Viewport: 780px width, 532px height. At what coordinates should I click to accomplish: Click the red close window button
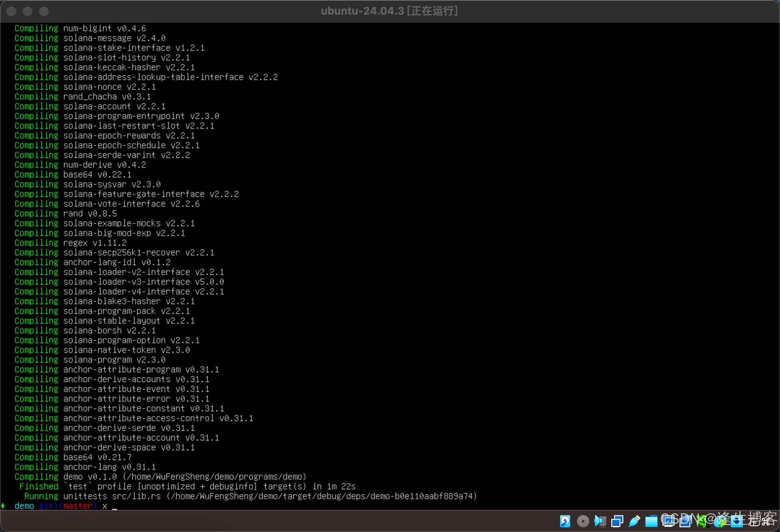pyautogui.click(x=11, y=11)
